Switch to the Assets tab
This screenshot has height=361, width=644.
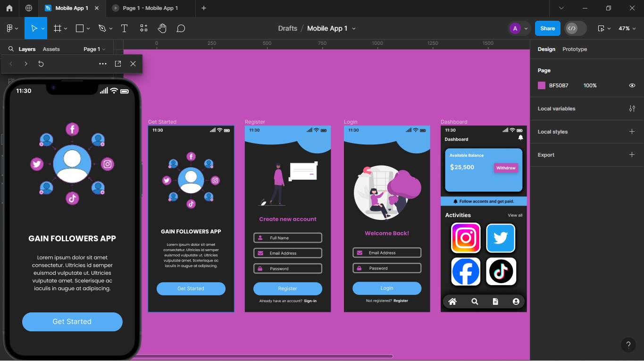pyautogui.click(x=51, y=49)
